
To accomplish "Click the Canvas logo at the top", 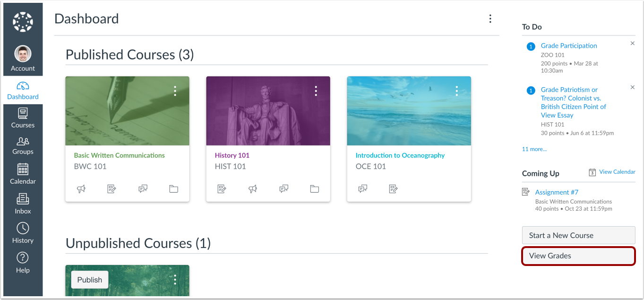I will click(x=22, y=21).
